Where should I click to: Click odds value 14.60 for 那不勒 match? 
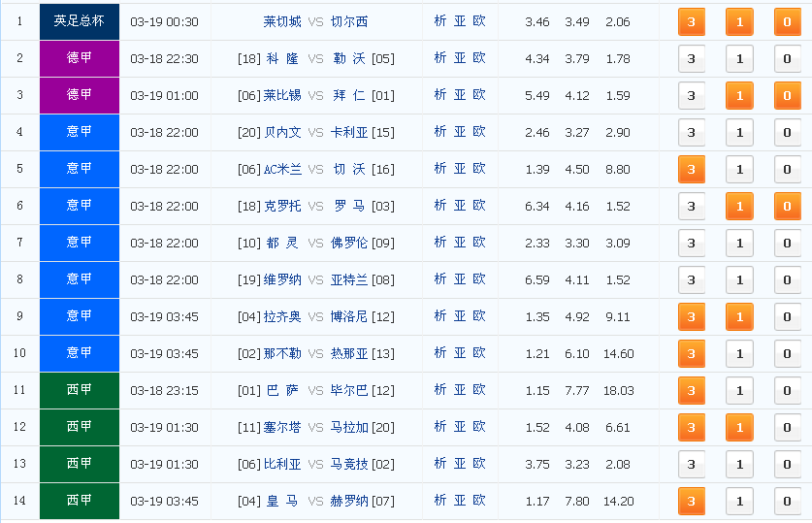618,354
